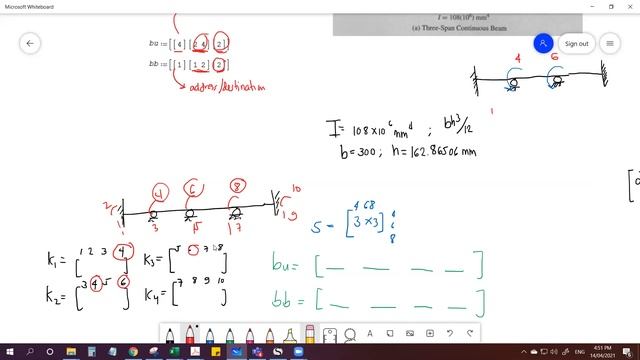640x360 pixels.
Task: Click the handwritten 'K4=' label
Action: tap(156, 295)
